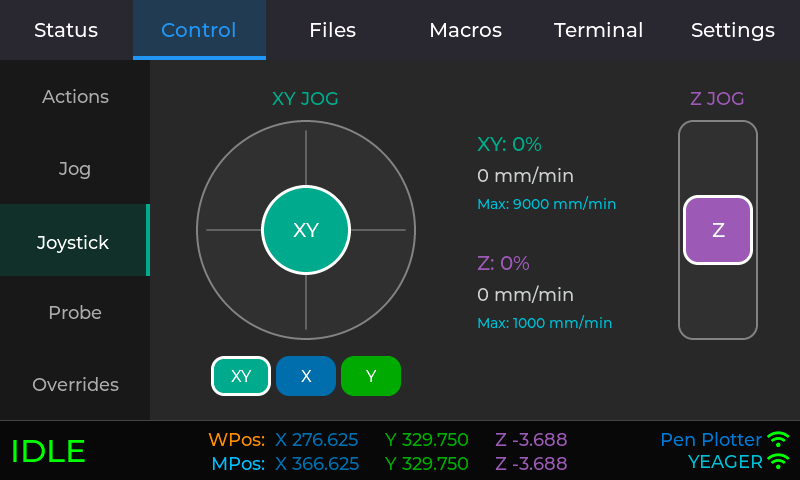Click the WPos X coordinate value

pyautogui.click(x=316, y=440)
